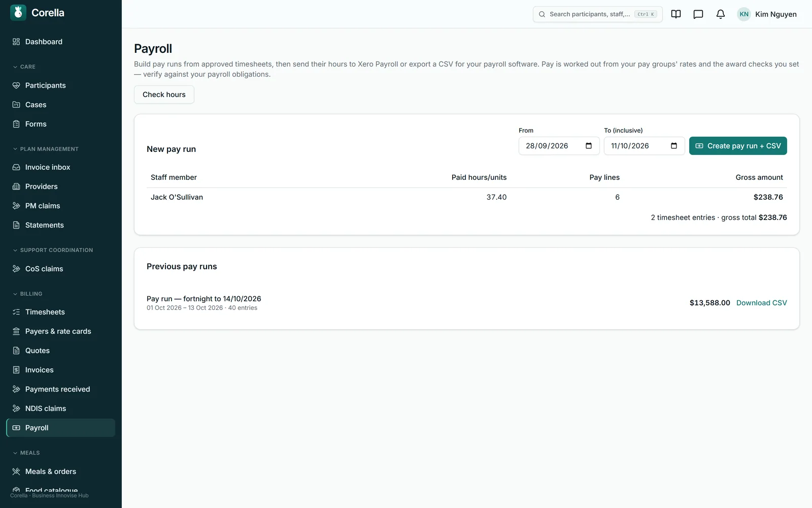Click the Timesheets list icon
812x508 pixels.
pyautogui.click(x=16, y=312)
